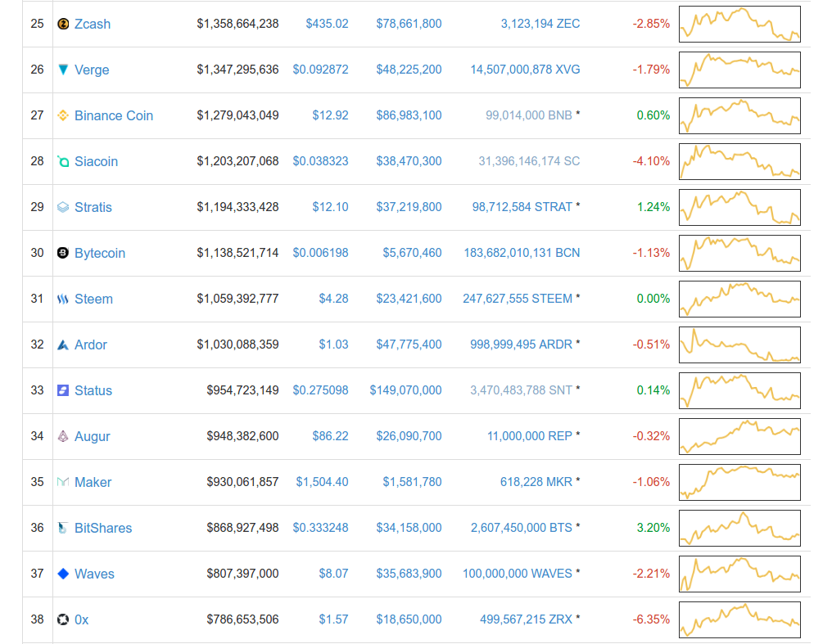Click the Siacoin logo icon

pyautogui.click(x=63, y=161)
